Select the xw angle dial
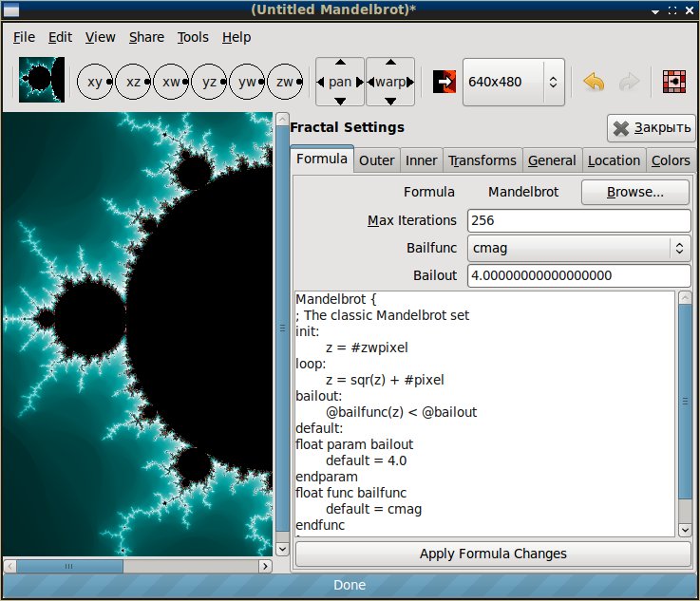Image resolution: width=700 pixels, height=601 pixels. point(171,82)
